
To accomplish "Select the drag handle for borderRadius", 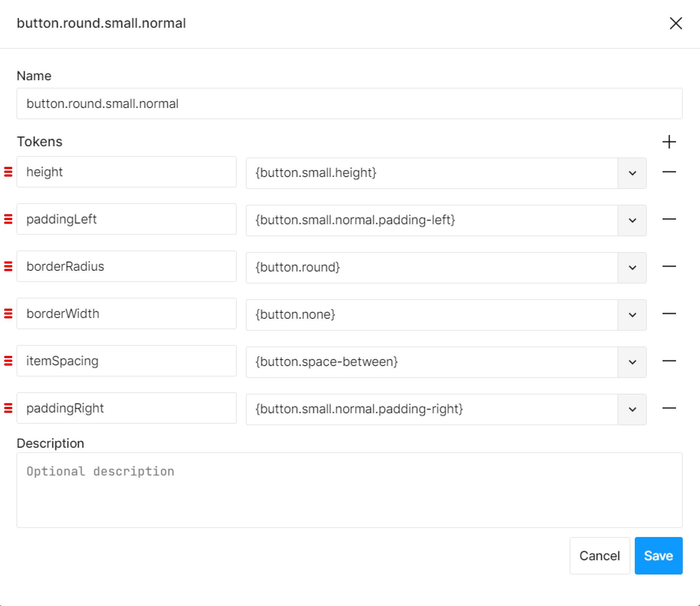I will pos(8,266).
